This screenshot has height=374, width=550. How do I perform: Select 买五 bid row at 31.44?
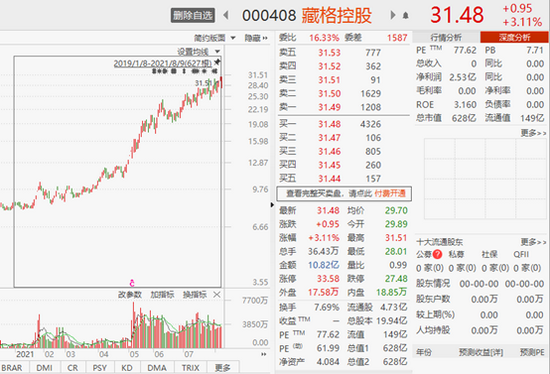click(344, 179)
